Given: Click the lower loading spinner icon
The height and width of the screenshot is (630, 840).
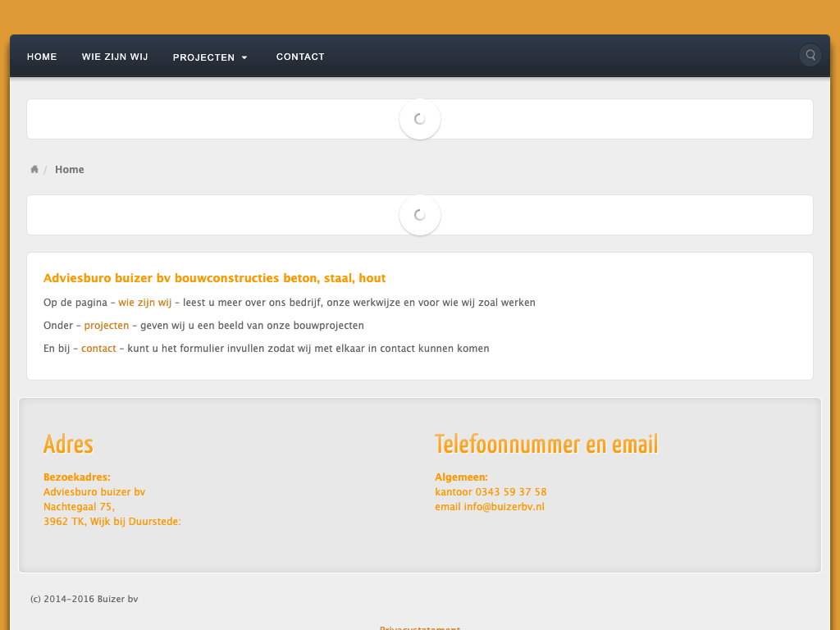Looking at the screenshot, I should click(x=420, y=215).
